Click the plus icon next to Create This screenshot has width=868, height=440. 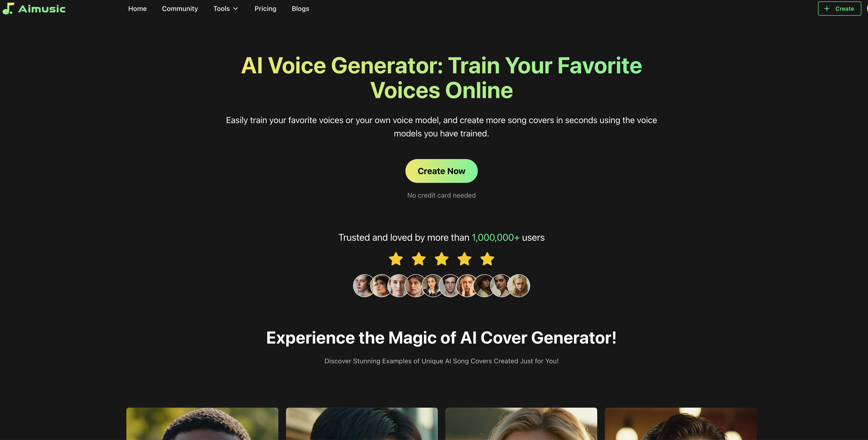pos(828,8)
